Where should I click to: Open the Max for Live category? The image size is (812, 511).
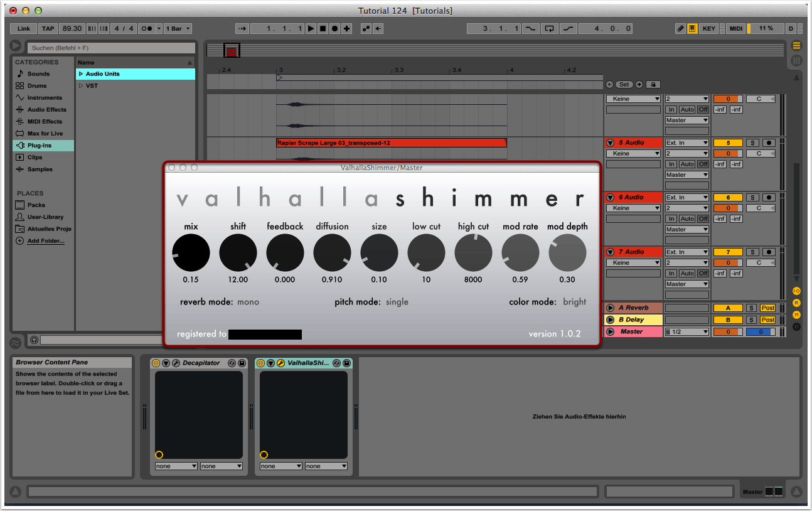click(45, 134)
